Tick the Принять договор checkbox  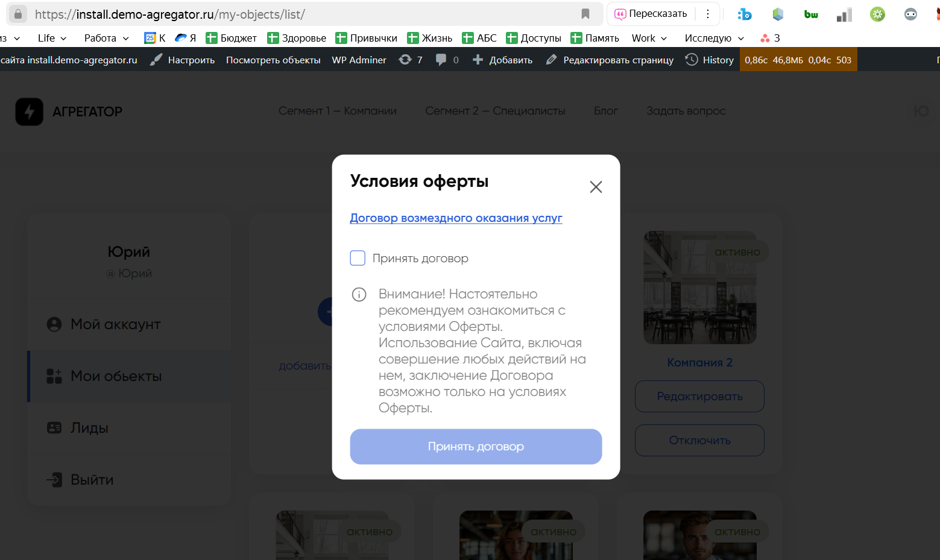click(358, 258)
